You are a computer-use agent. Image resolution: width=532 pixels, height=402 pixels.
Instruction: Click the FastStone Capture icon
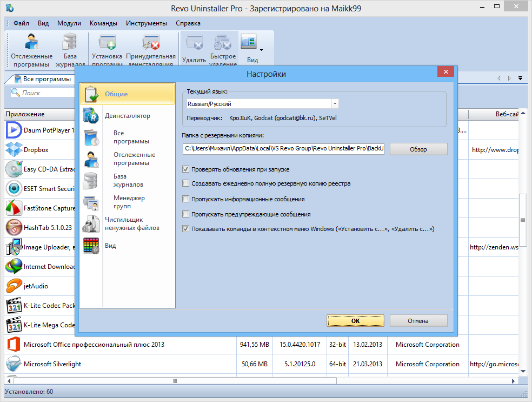(x=14, y=208)
